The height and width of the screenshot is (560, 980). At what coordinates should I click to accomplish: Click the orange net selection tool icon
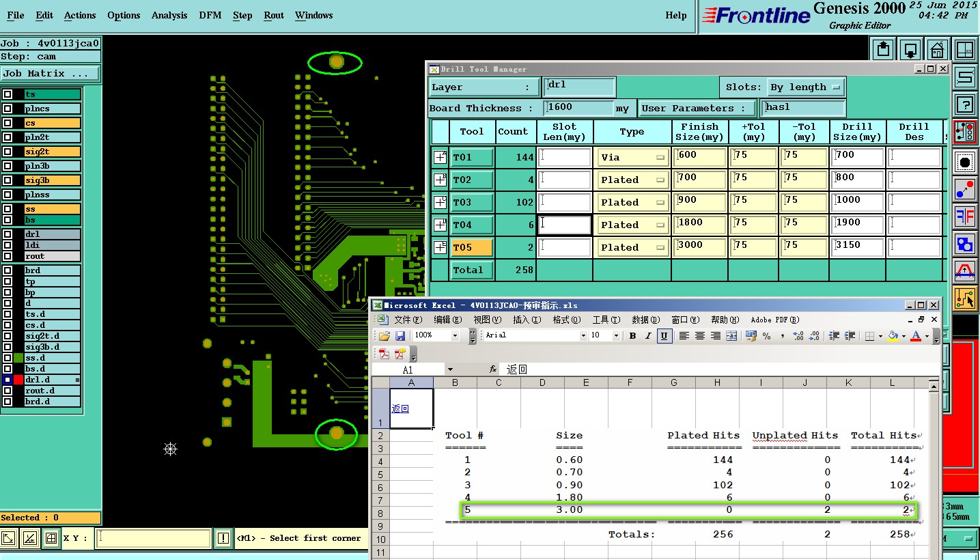pyautogui.click(x=964, y=298)
